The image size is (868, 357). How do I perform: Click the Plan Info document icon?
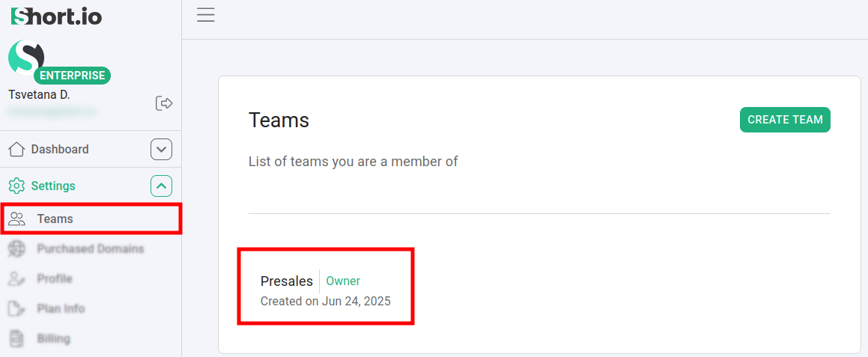pyautogui.click(x=16, y=308)
